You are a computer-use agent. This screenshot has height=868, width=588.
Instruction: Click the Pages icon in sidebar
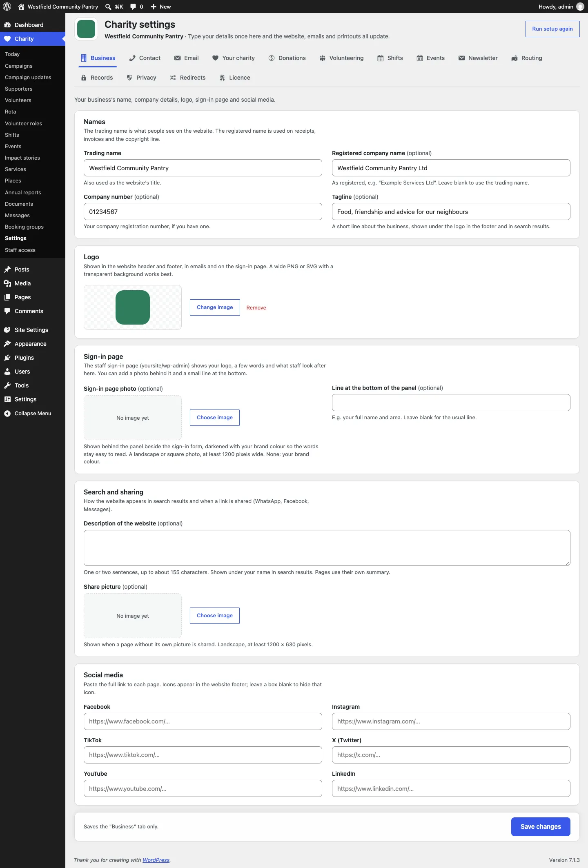7,297
